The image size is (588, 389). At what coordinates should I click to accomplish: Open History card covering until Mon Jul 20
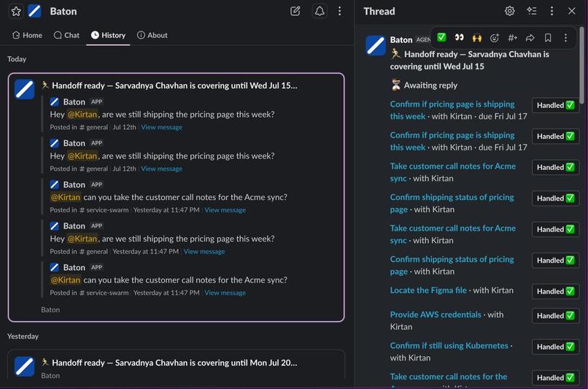click(x=176, y=364)
